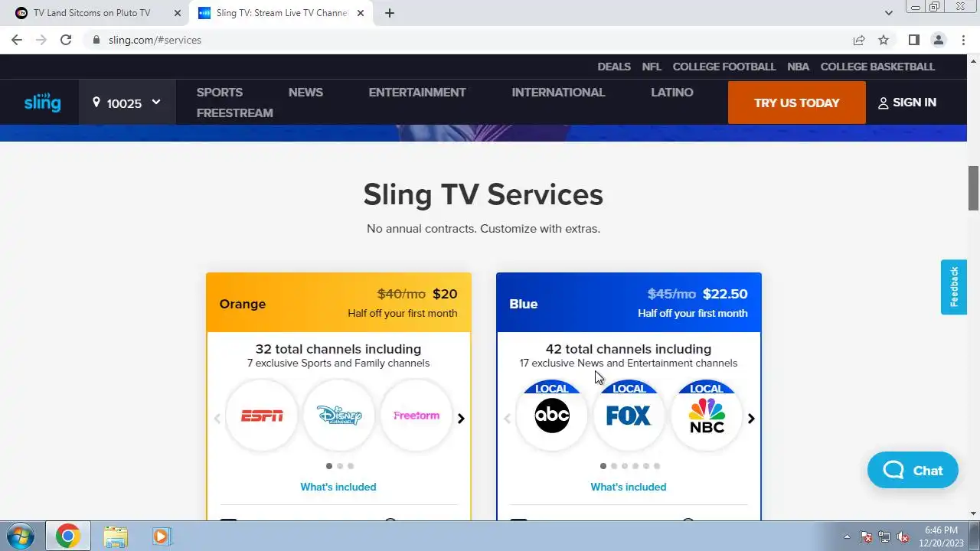This screenshot has width=980, height=551.
Task: Toggle Chrome side panel
Action: pos(914,40)
